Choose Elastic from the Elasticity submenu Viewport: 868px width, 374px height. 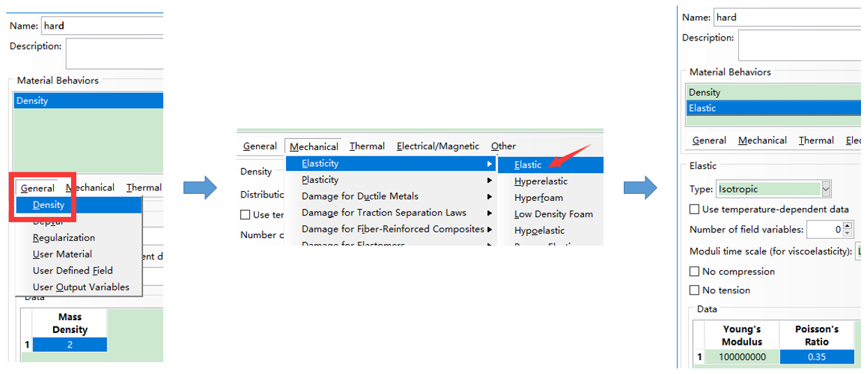click(528, 165)
